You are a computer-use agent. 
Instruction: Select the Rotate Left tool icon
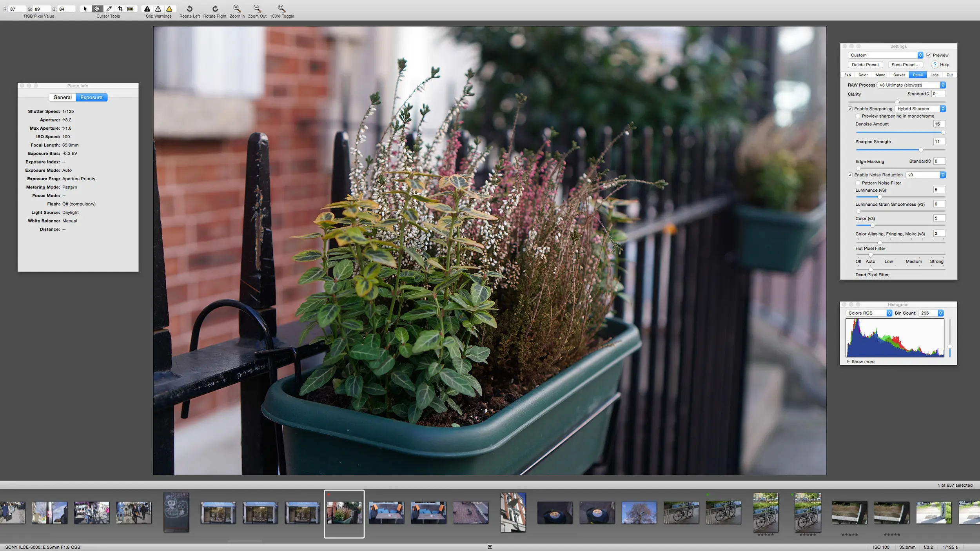click(x=189, y=7)
